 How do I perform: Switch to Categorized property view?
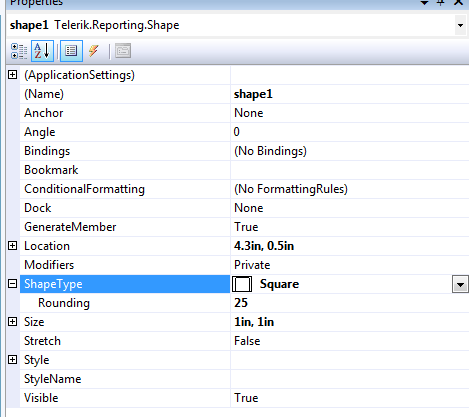19,51
